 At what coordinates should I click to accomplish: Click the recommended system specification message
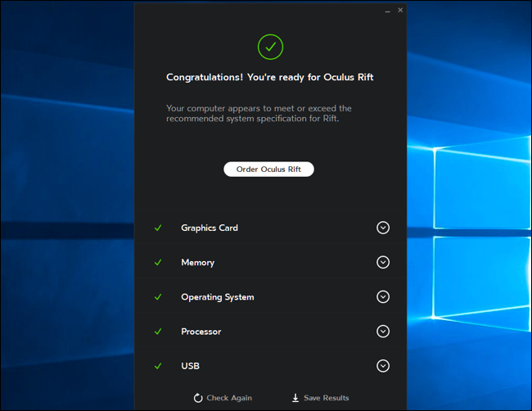[x=259, y=113]
